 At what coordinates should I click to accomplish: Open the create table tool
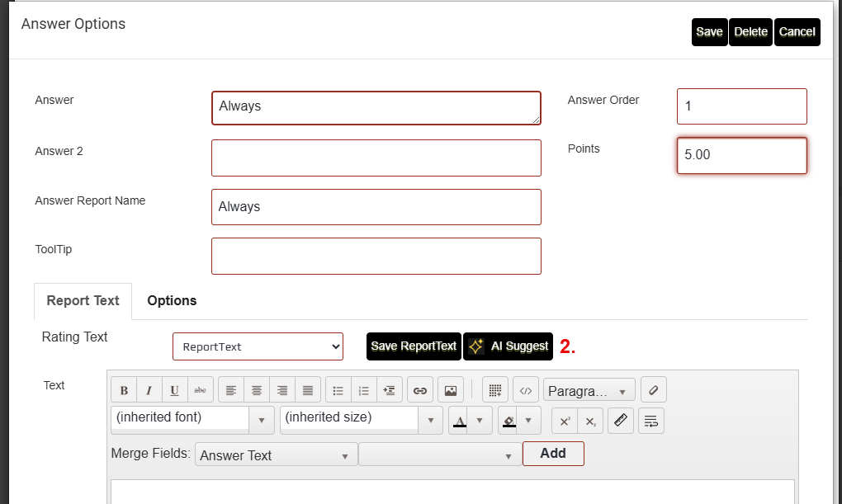pyautogui.click(x=494, y=390)
